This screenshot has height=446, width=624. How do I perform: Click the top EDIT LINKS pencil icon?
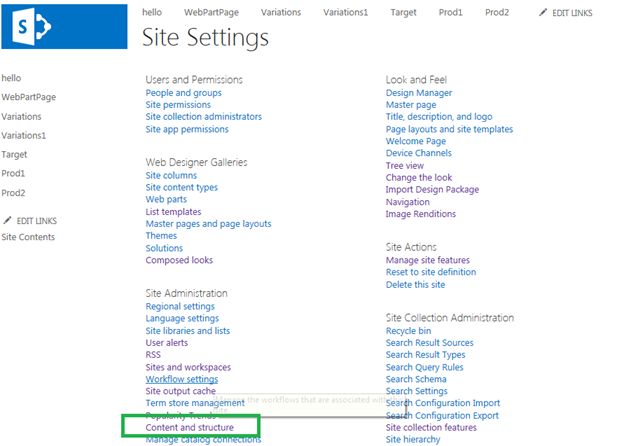543,13
